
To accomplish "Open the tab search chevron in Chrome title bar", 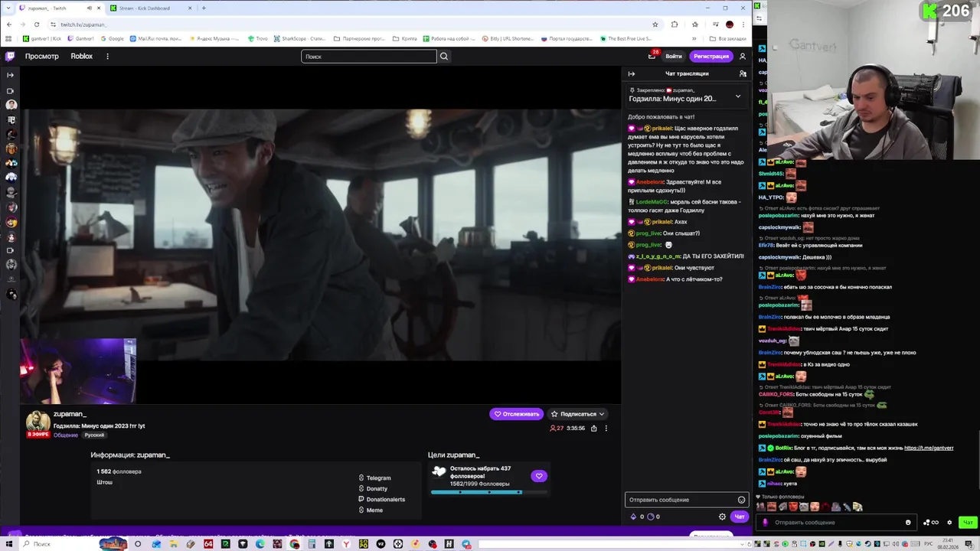I will [8, 8].
